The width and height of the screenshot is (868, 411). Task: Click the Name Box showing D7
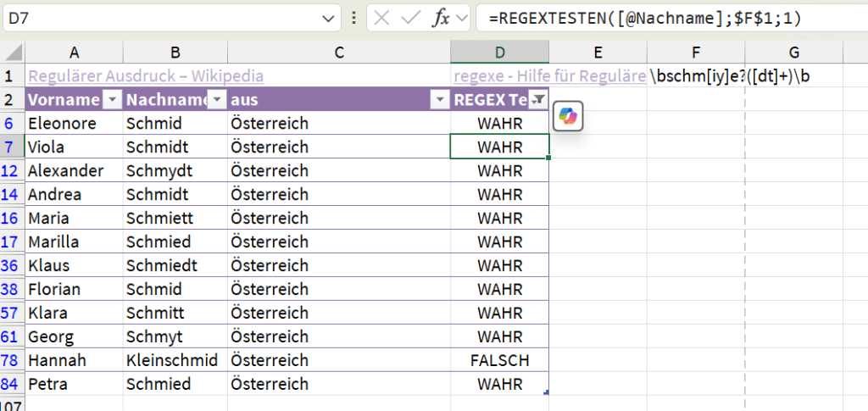(x=161, y=19)
